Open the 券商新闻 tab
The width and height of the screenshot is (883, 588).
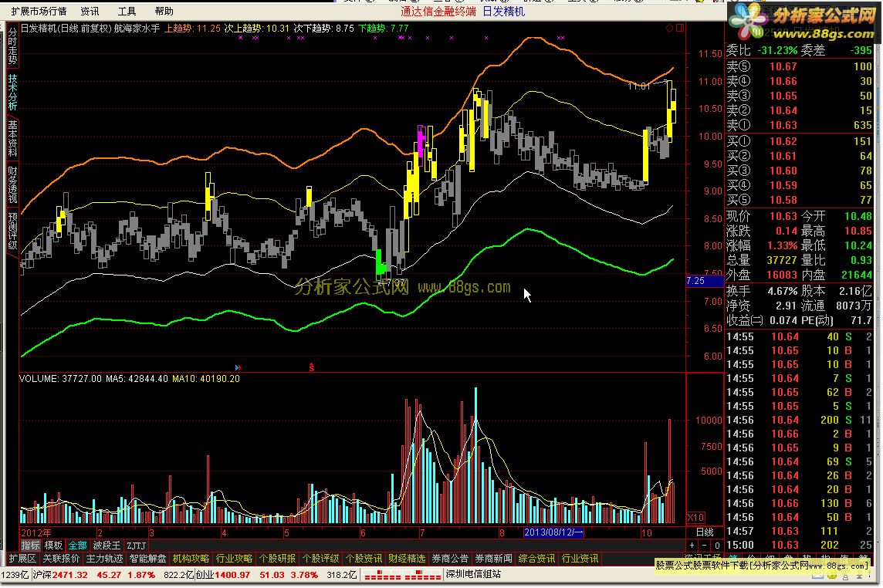click(493, 559)
